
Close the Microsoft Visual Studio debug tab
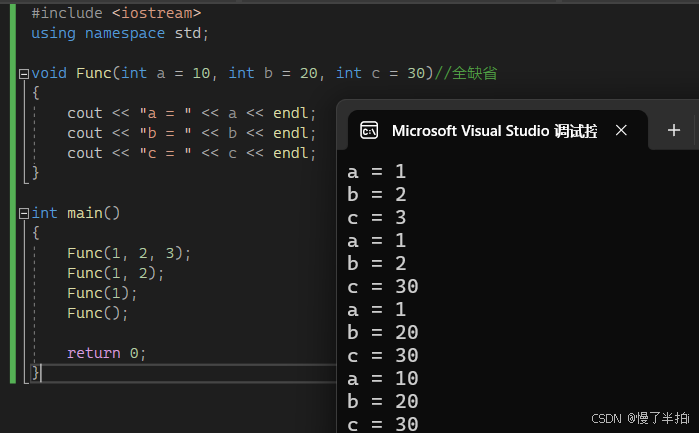[x=621, y=130]
